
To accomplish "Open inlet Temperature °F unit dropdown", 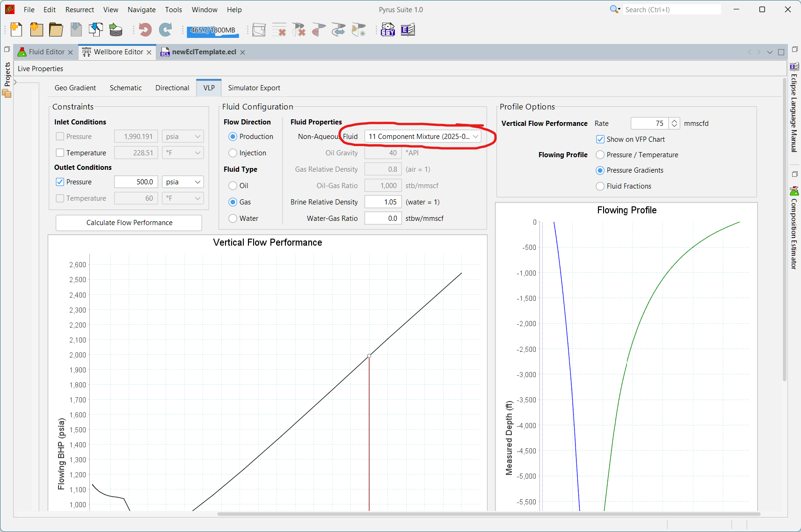I will (183, 153).
